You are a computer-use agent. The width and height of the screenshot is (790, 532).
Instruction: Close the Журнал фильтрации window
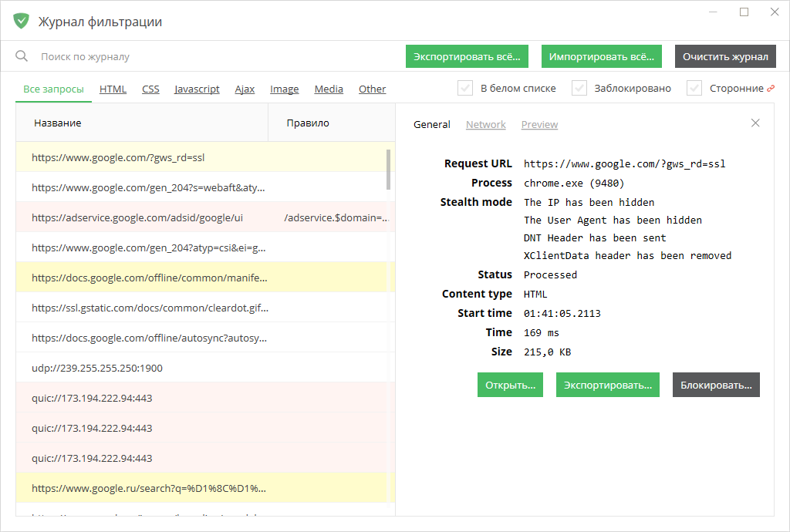click(775, 12)
